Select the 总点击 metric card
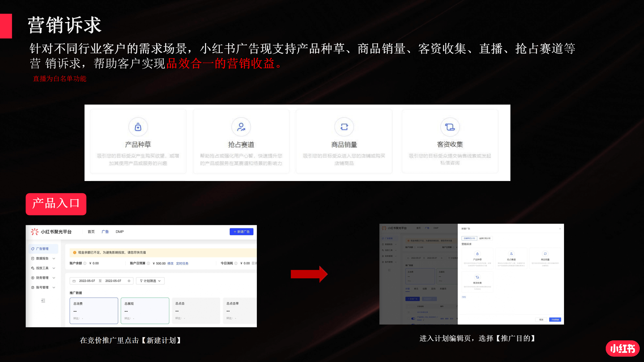This screenshot has width=644, height=362. click(x=196, y=311)
